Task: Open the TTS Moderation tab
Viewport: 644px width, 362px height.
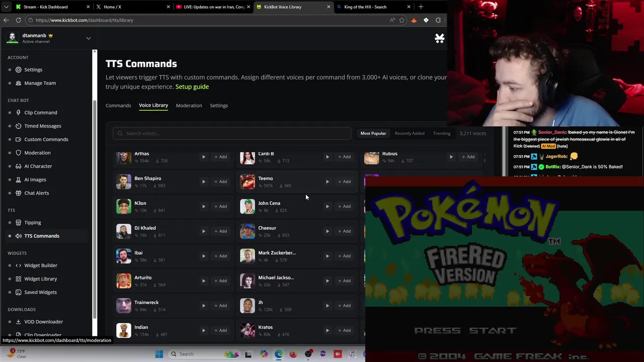Action: pos(189,106)
